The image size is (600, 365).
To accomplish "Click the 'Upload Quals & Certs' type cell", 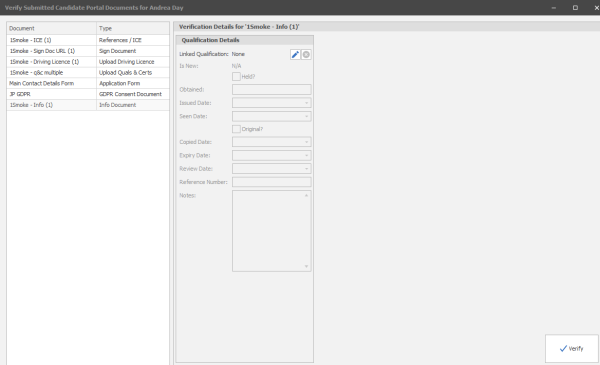I will (x=133, y=72).
